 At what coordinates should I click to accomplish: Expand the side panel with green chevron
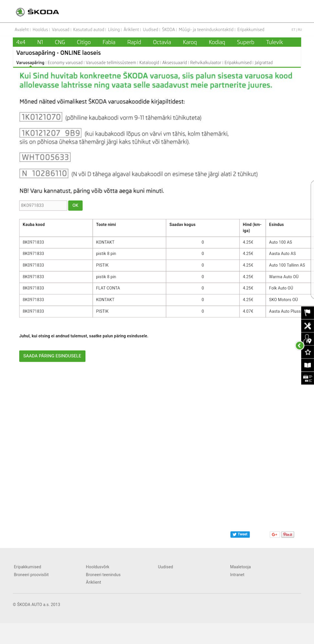(x=300, y=345)
